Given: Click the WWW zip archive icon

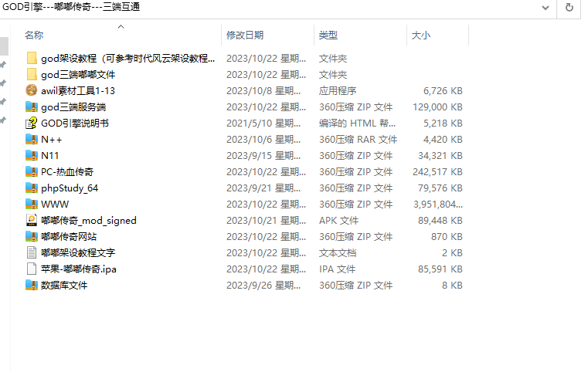Looking at the screenshot, I should 32,204.
